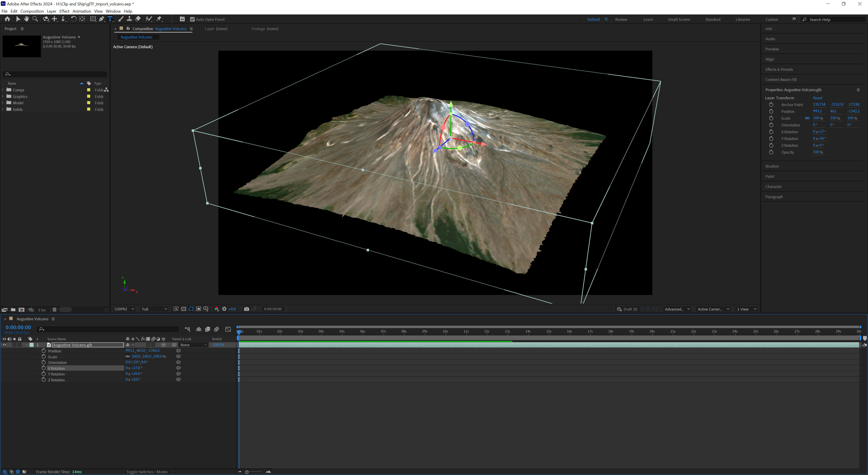This screenshot has height=475, width=868.
Task: Click the current time display field
Action: (x=18, y=327)
